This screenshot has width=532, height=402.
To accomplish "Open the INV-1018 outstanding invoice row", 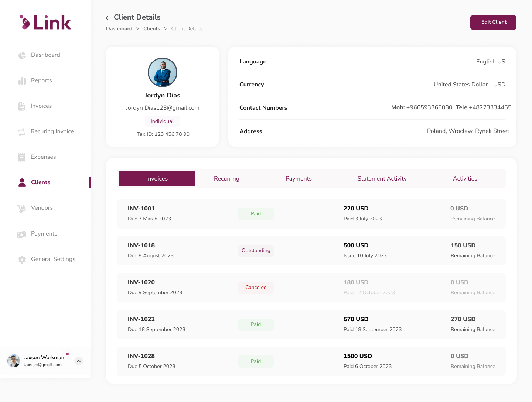I will point(311,251).
